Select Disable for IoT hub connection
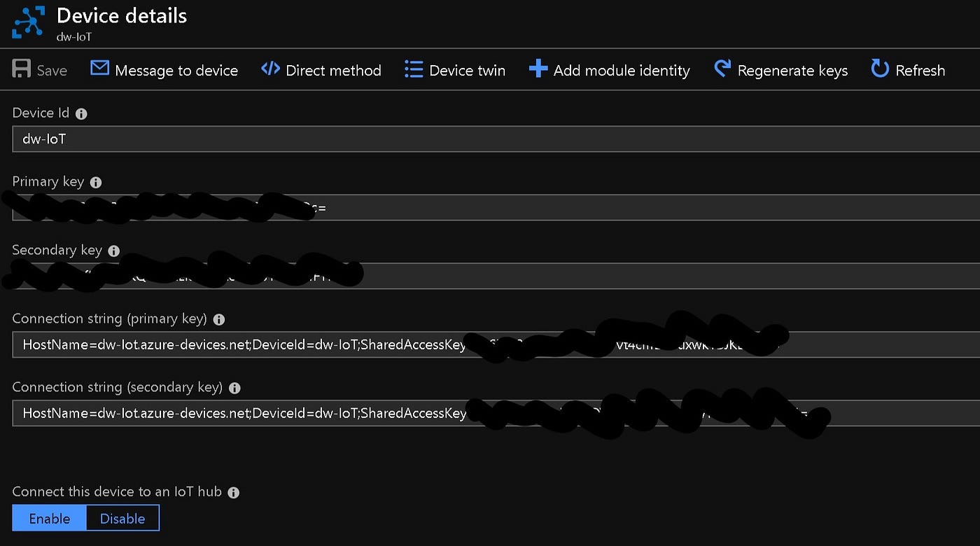 point(122,518)
